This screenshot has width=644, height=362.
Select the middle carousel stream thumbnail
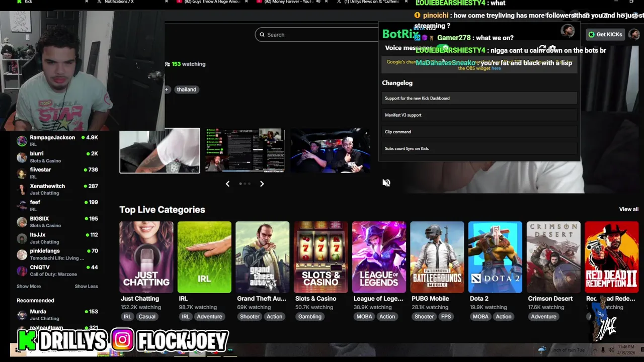pos(245,151)
